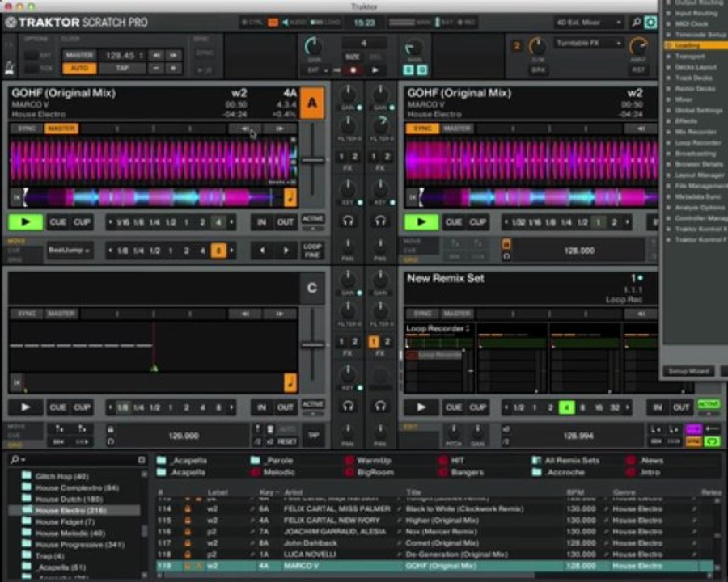Toggle the orange AUTO master clock button
728x582 pixels.
point(79,68)
